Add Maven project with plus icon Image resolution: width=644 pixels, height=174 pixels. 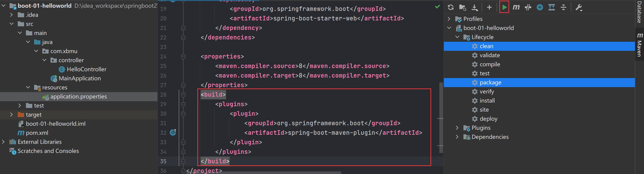click(x=489, y=7)
